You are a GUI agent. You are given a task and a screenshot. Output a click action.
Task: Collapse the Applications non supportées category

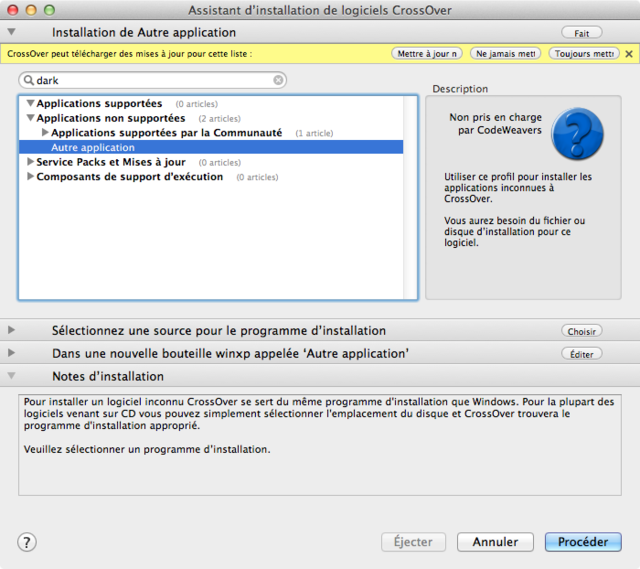pos(30,118)
